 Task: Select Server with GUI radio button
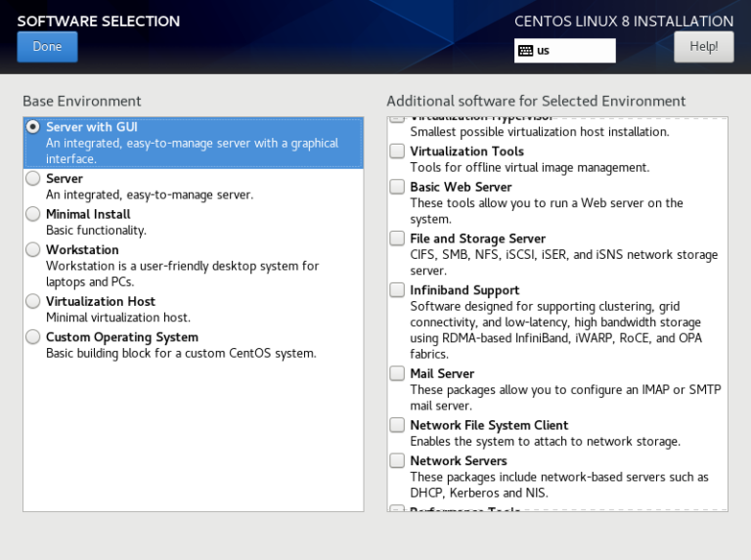33,127
